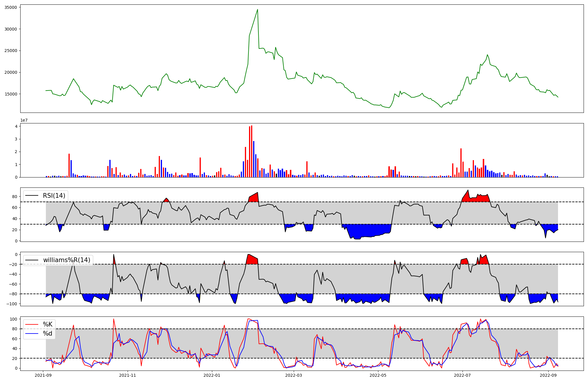This screenshot has height=382, width=588.
Task: Click the RSI(14) legend label
Action: [x=54, y=196]
